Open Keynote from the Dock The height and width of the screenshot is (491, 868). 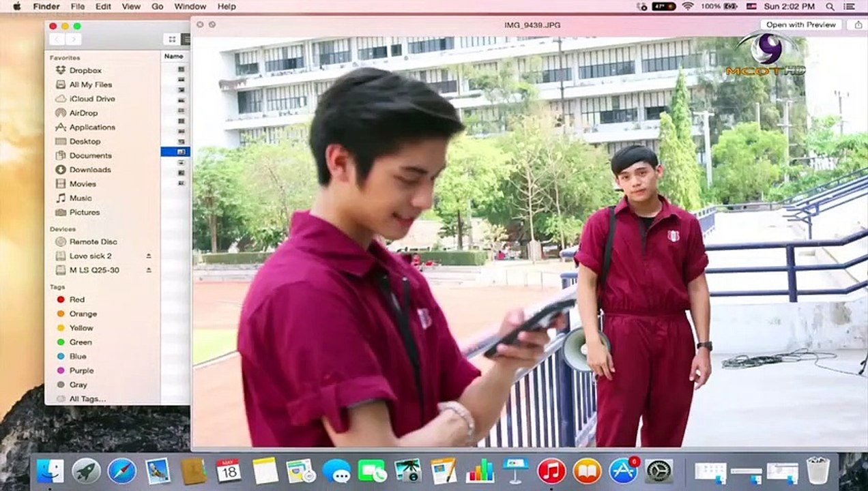pyautogui.click(x=516, y=471)
